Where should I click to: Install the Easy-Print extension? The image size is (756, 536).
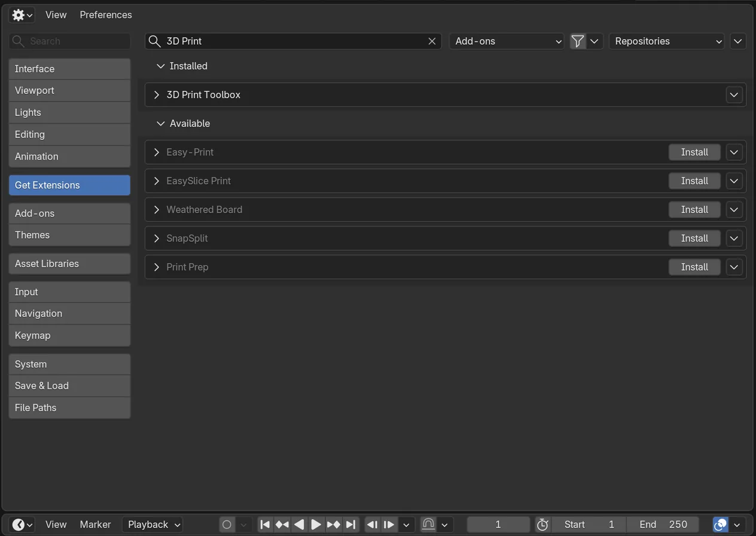pos(694,153)
